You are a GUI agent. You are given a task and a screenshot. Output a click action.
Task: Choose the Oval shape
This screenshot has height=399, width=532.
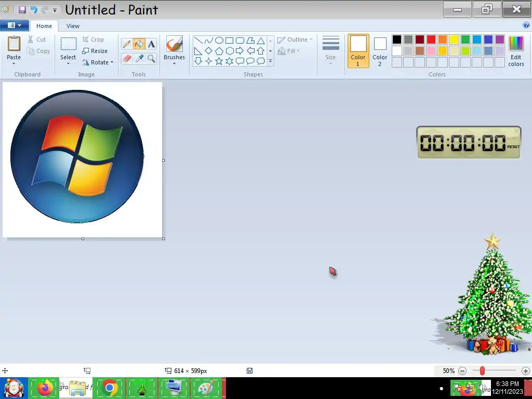coord(219,41)
